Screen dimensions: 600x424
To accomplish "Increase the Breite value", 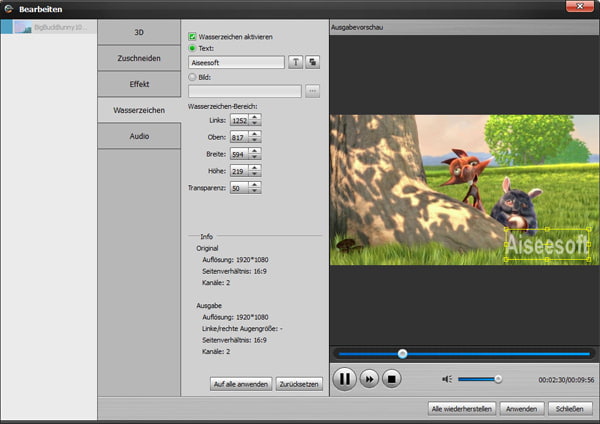I will (255, 151).
